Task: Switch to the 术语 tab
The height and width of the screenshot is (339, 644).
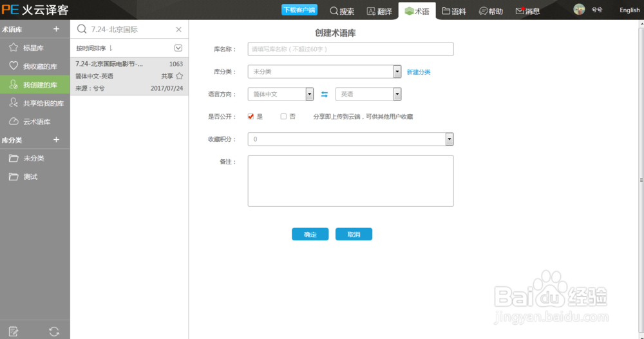Action: pos(417,11)
